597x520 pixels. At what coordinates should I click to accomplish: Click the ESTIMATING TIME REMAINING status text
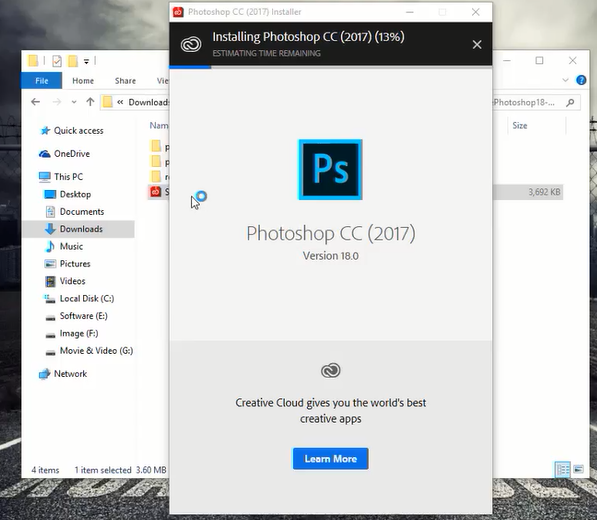(x=267, y=53)
